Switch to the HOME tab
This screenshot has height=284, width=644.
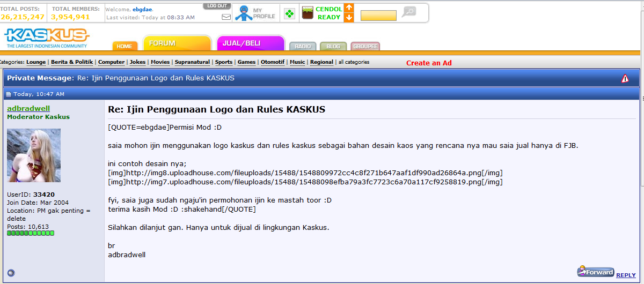tap(125, 46)
